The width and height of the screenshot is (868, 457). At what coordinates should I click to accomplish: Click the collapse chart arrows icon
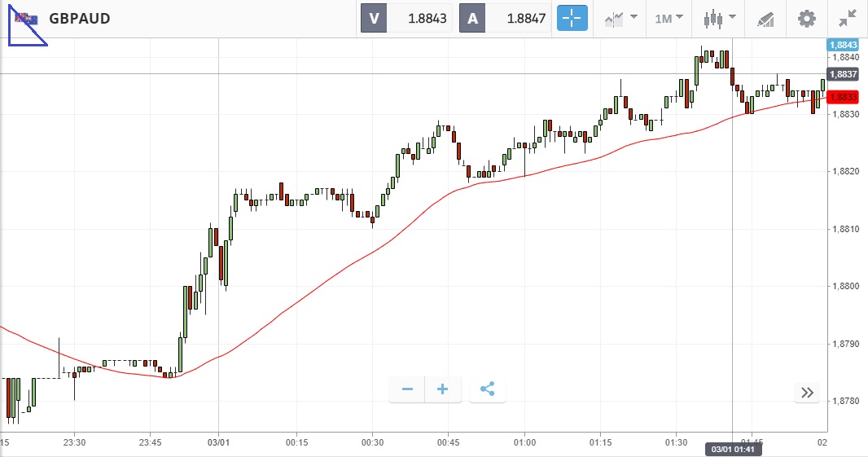click(847, 18)
